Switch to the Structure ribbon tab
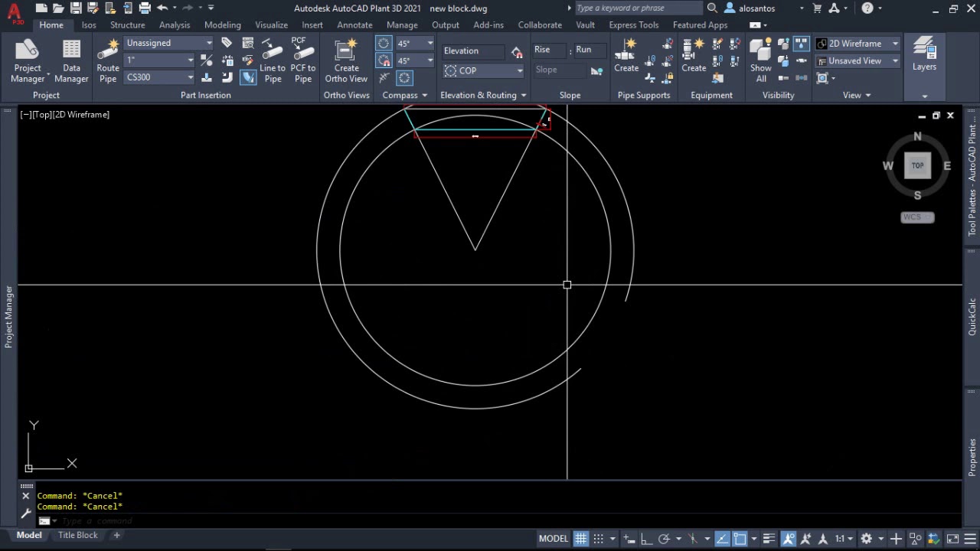 point(127,25)
